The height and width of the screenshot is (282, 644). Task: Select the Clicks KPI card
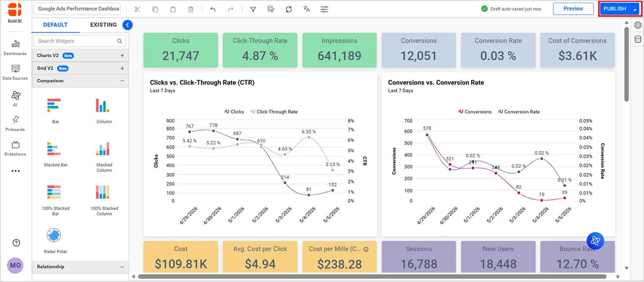tap(181, 50)
